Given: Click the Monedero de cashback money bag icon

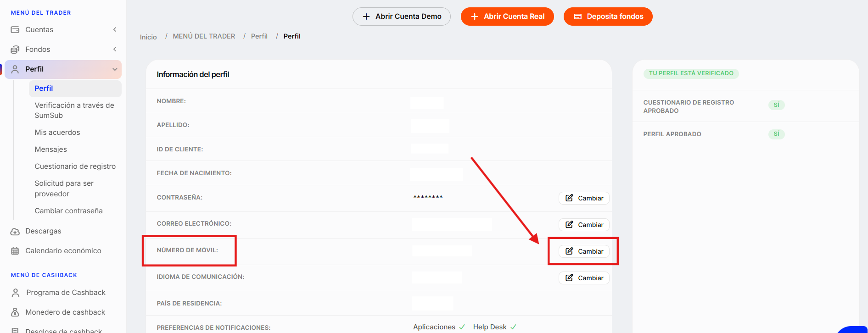Looking at the screenshot, I should tap(15, 312).
